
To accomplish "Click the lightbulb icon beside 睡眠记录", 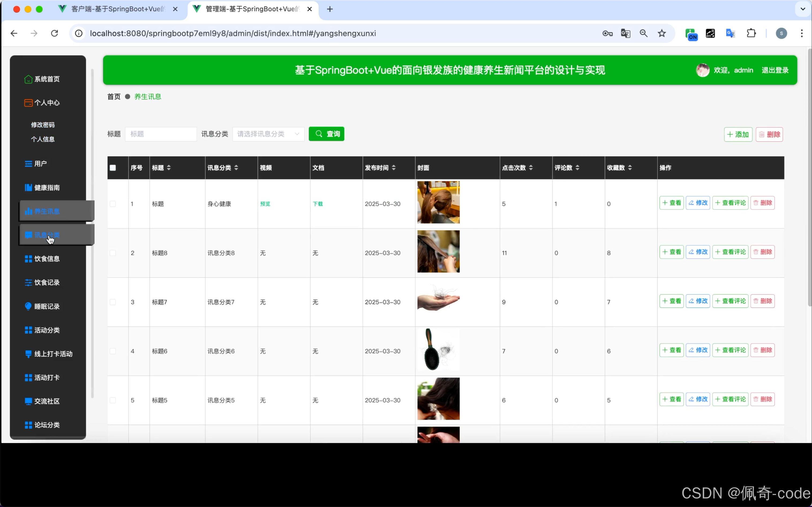I will point(28,306).
